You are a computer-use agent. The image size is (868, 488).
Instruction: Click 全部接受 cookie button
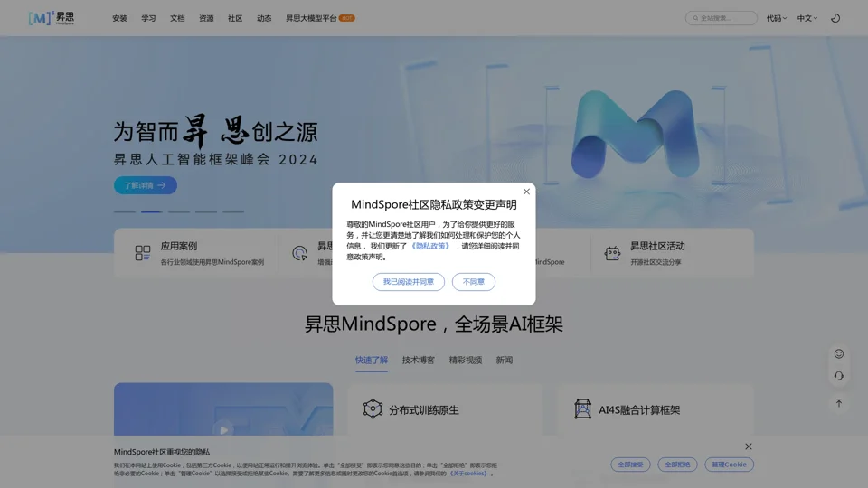[x=630, y=465]
